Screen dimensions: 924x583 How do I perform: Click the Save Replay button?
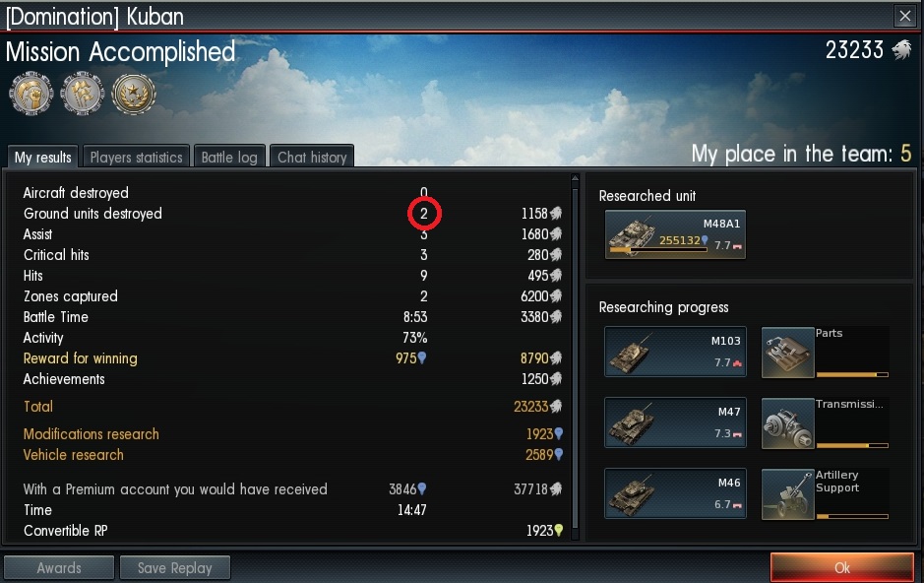(x=174, y=567)
